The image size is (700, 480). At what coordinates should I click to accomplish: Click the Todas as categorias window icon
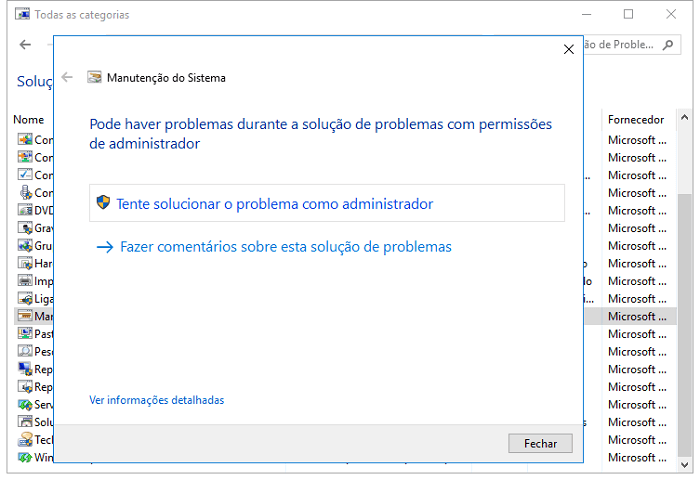(x=22, y=14)
